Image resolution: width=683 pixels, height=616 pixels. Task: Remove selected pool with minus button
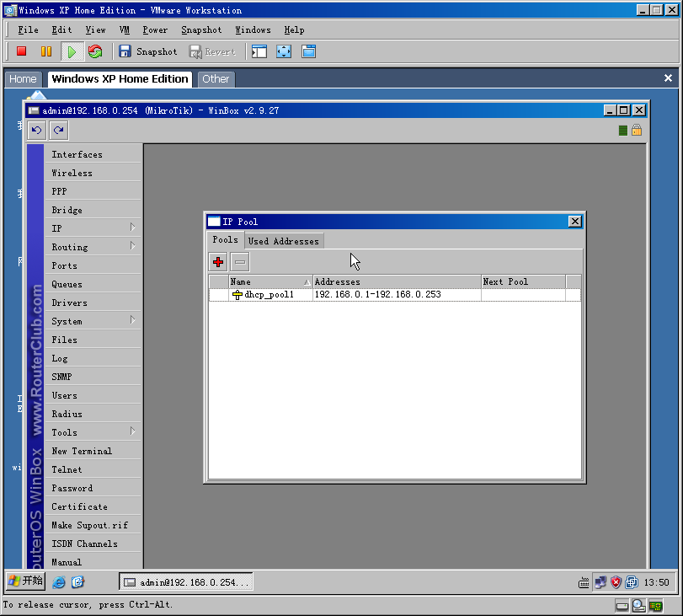click(x=239, y=261)
